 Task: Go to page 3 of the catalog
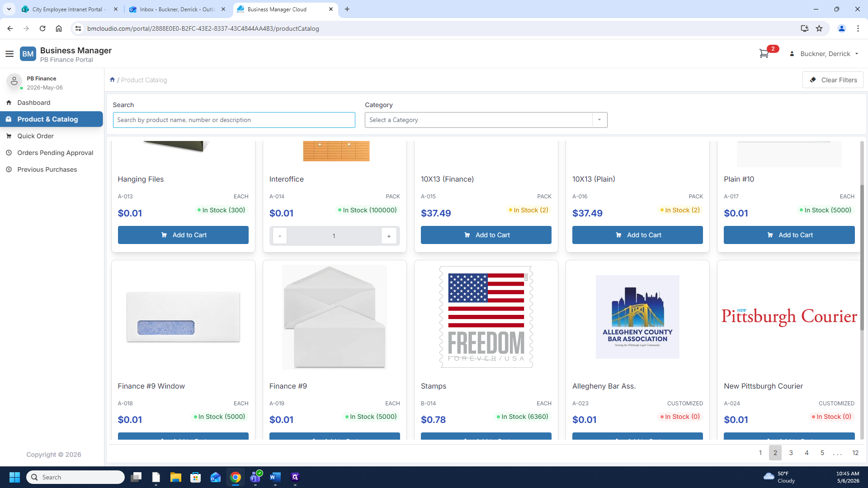791,453
